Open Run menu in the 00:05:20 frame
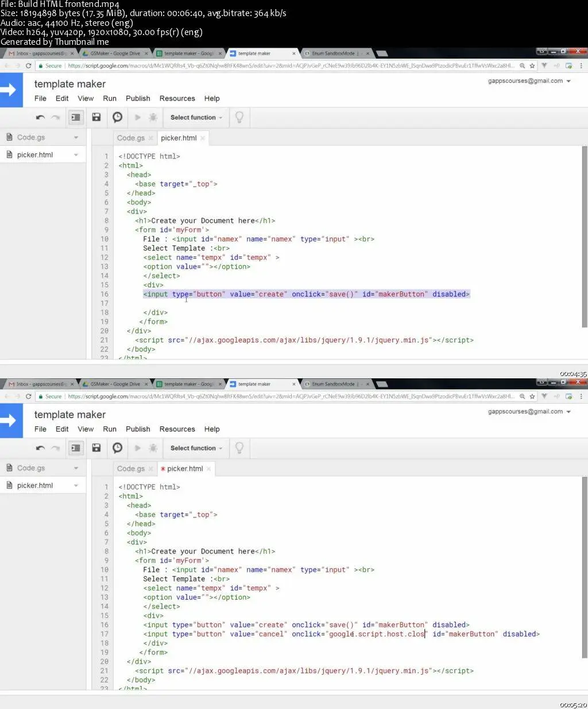Viewport: 588px width, 709px height. (x=110, y=429)
